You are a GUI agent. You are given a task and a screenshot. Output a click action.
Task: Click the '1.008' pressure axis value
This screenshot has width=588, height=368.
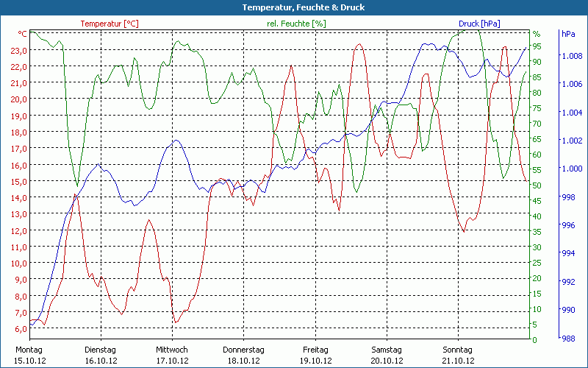[x=572, y=56]
